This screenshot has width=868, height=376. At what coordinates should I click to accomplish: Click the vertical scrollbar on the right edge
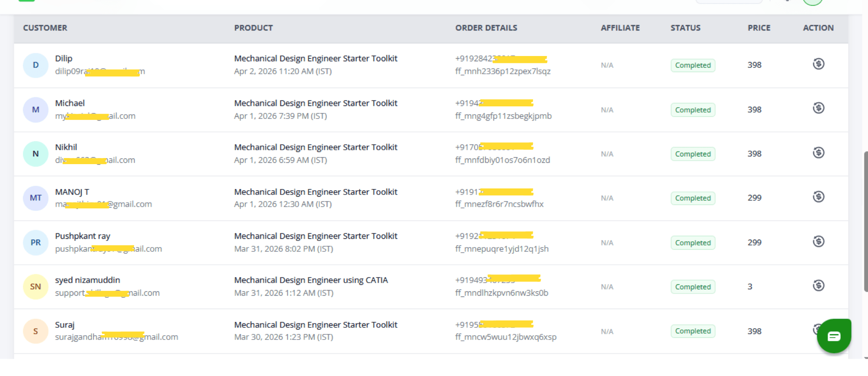tap(865, 221)
